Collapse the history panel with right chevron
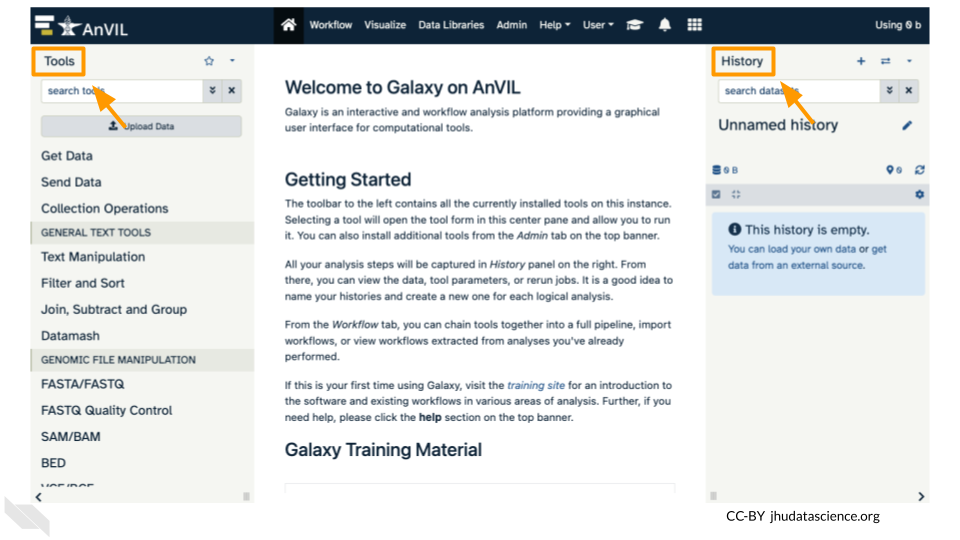This screenshot has height=540, width=960. click(921, 497)
